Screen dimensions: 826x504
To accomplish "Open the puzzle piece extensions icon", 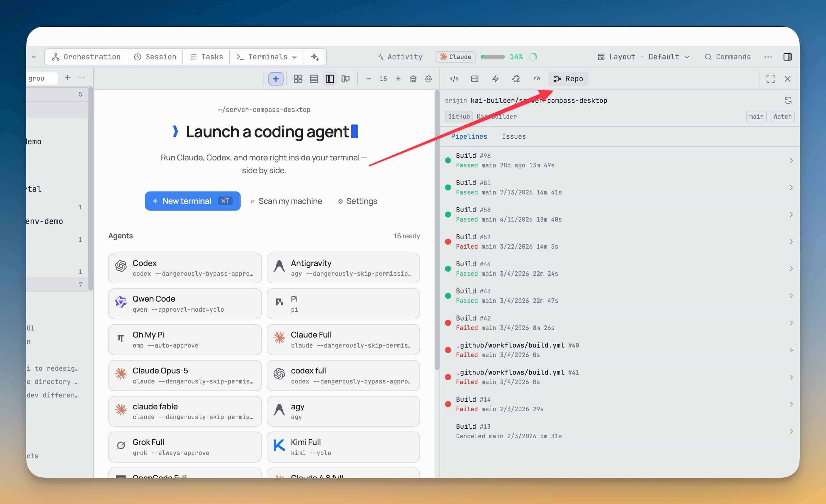I will (x=516, y=79).
